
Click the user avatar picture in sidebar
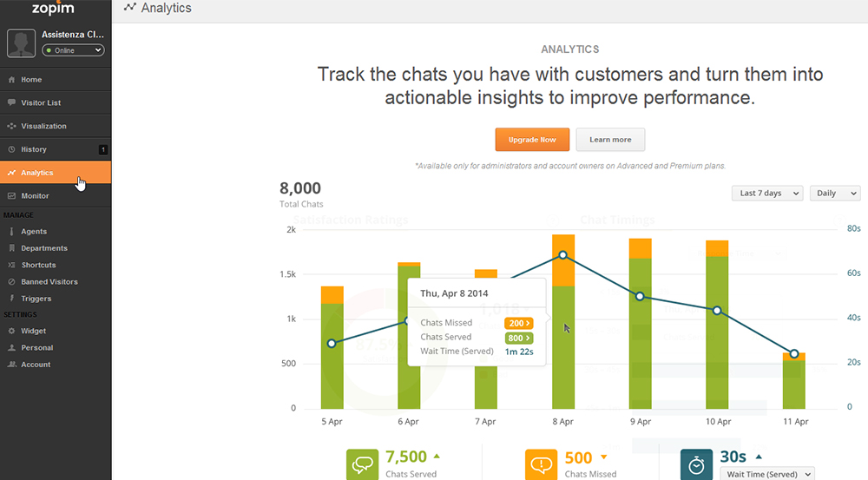coord(21,43)
